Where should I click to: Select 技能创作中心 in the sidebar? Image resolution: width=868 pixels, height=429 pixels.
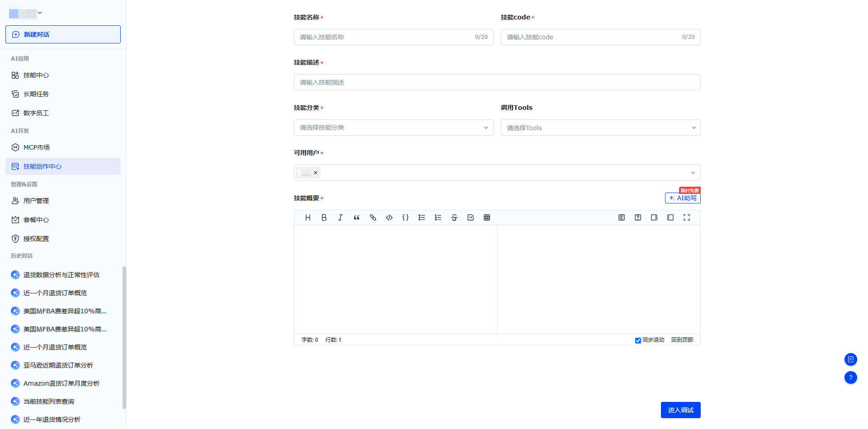click(63, 166)
